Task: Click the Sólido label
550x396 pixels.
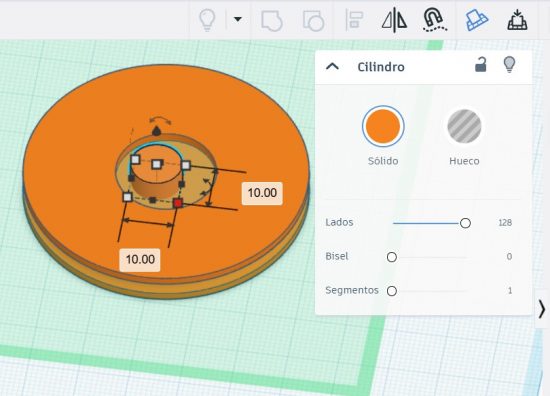Action: (383, 161)
